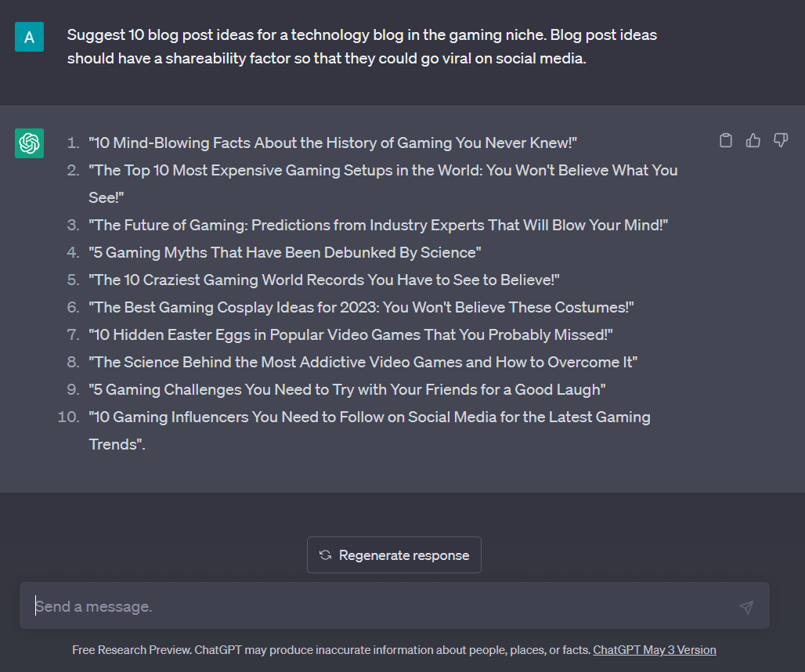This screenshot has width=805, height=672.
Task: Click the Send a message input field
Action: [x=313, y=605]
